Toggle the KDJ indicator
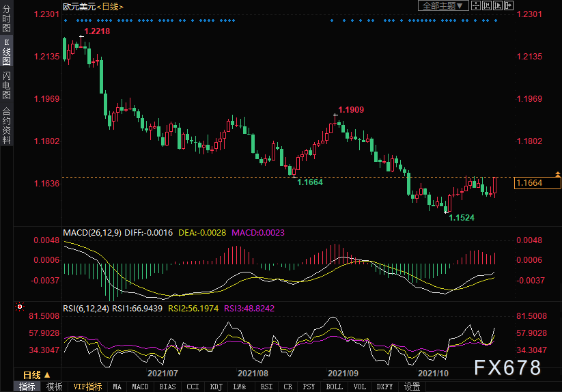Image resolution: width=562 pixels, height=392 pixels. click(x=216, y=387)
